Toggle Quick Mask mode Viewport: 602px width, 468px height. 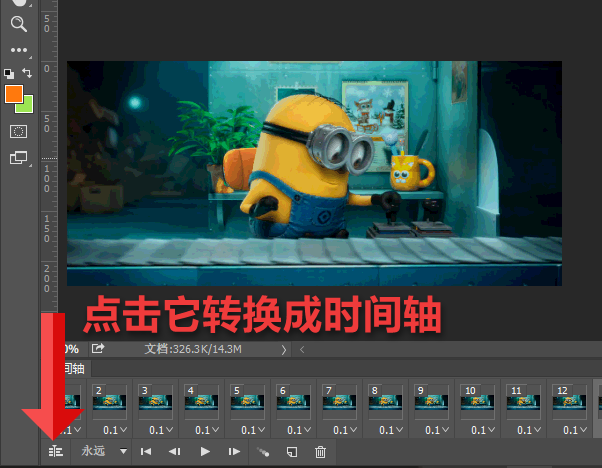click(18, 132)
